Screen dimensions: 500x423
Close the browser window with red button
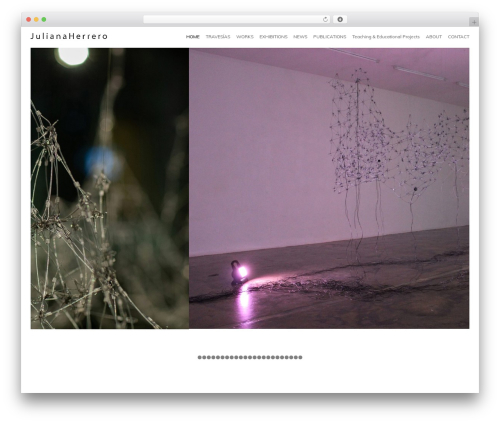coord(29,19)
